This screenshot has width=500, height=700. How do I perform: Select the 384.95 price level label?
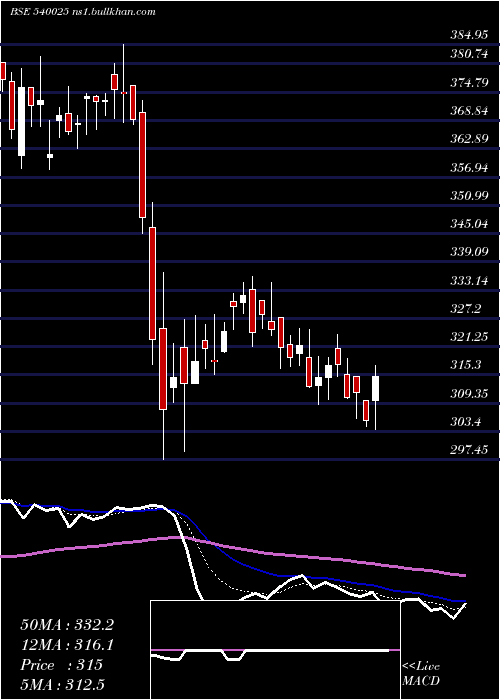(469, 34)
